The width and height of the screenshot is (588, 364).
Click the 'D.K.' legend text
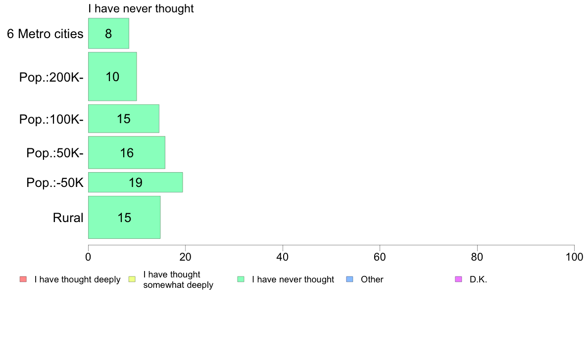click(478, 279)
